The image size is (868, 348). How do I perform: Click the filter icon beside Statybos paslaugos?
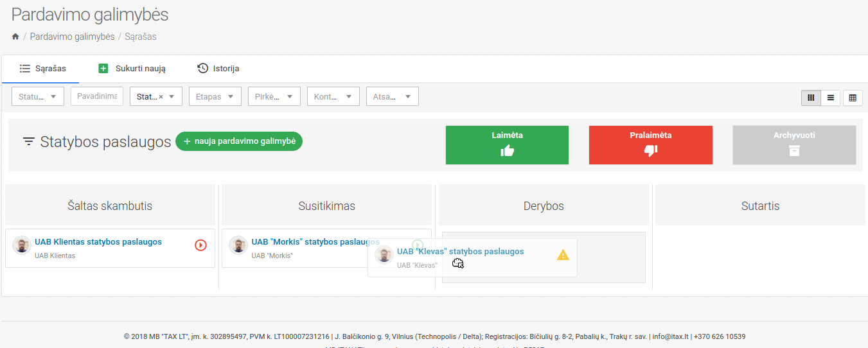[29, 142]
